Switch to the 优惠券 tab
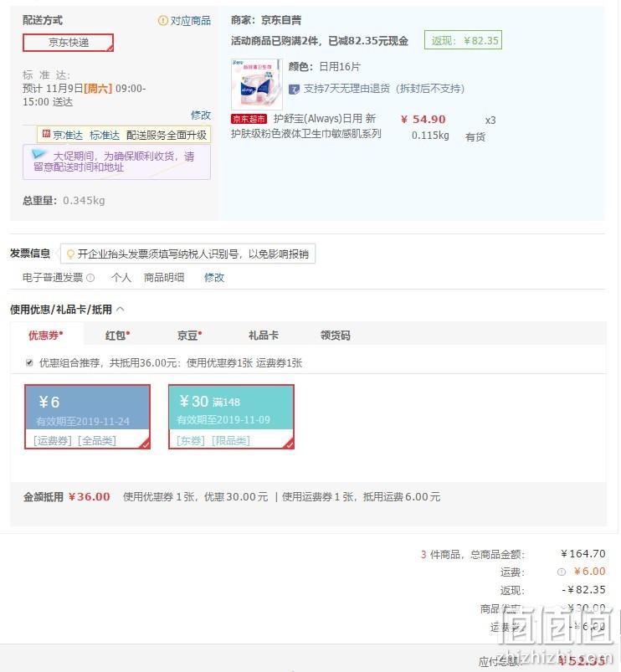This screenshot has height=672, width=621. click(x=46, y=335)
